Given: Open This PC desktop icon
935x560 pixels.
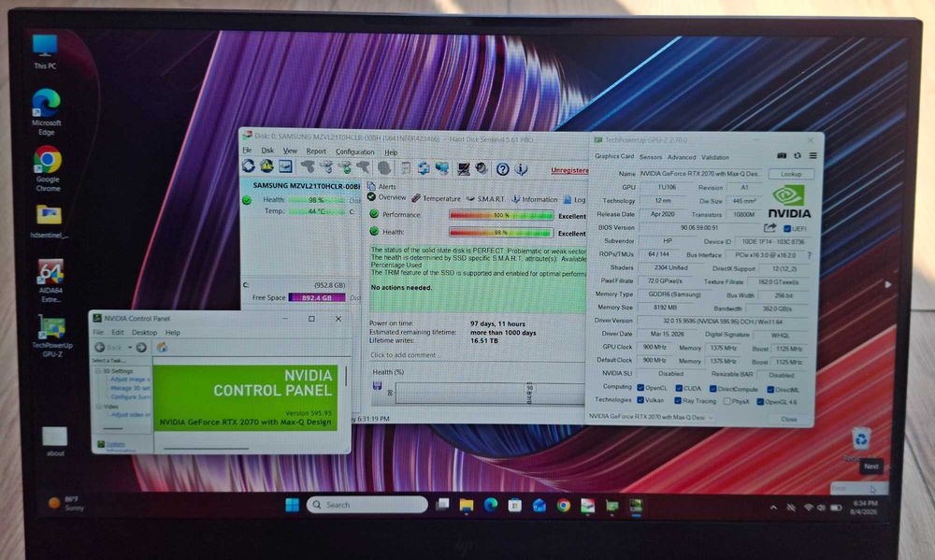Looking at the screenshot, I should click(45, 51).
